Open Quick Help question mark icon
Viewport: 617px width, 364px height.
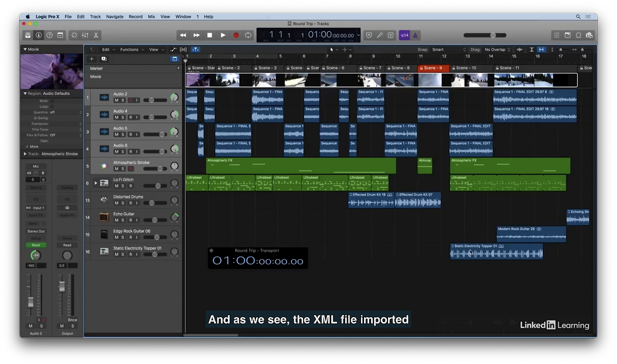point(49,35)
